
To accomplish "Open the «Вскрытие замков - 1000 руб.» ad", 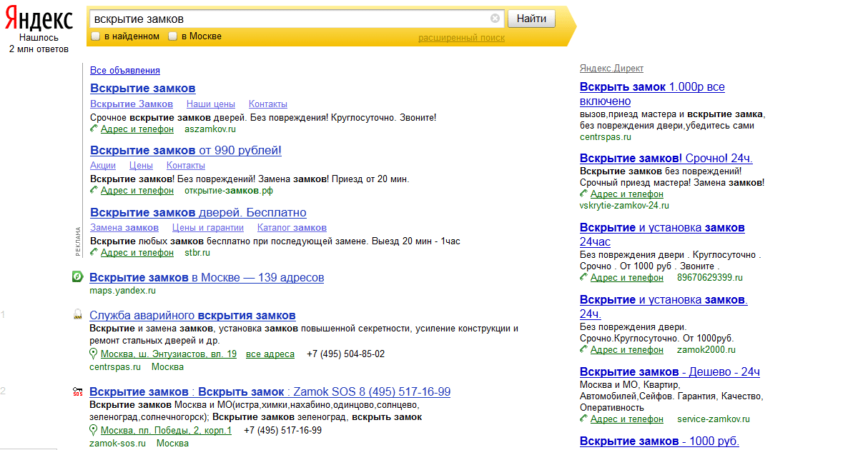I will click(659, 441).
